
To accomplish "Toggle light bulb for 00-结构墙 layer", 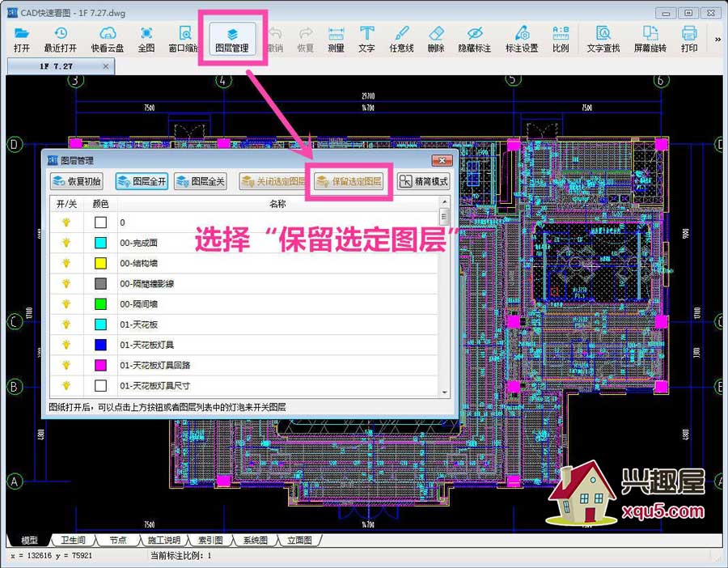I will [66, 263].
